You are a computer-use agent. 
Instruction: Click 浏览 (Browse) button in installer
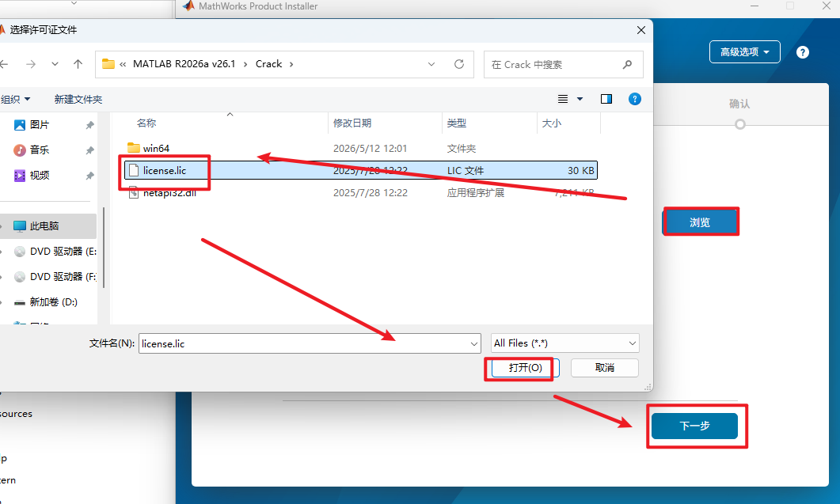coord(700,222)
